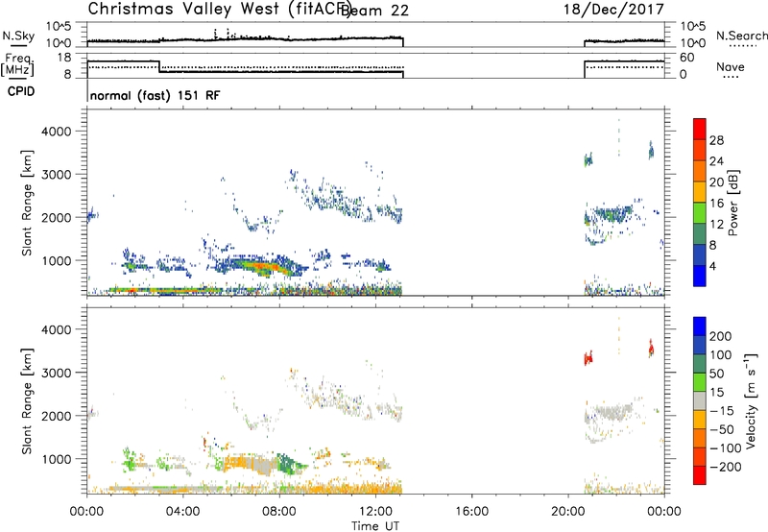Click the "normal (fast) 151 RF" mode text
The height and width of the screenshot is (532, 768).
pos(155,95)
